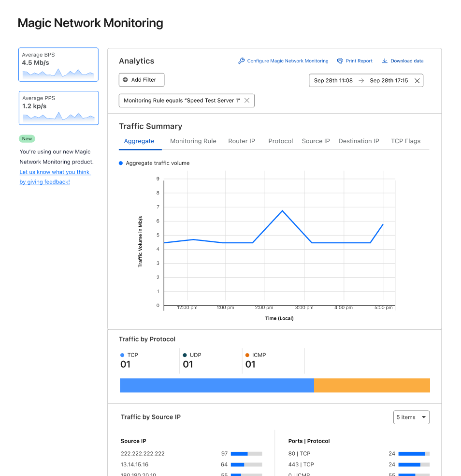This screenshot has width=461, height=476.
Task: Toggle the ICMP protocol legend indicator
Action: click(247, 355)
